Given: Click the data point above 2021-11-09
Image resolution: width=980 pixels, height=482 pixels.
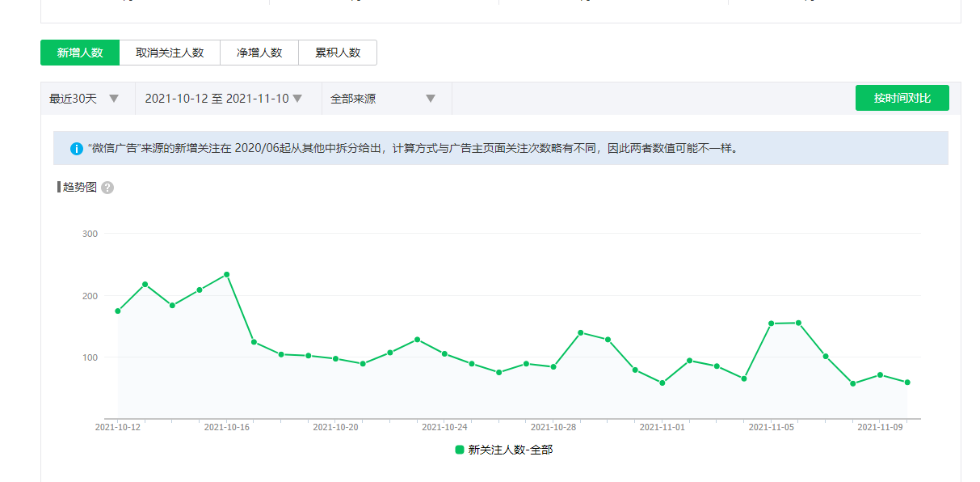Looking at the screenshot, I should [880, 374].
